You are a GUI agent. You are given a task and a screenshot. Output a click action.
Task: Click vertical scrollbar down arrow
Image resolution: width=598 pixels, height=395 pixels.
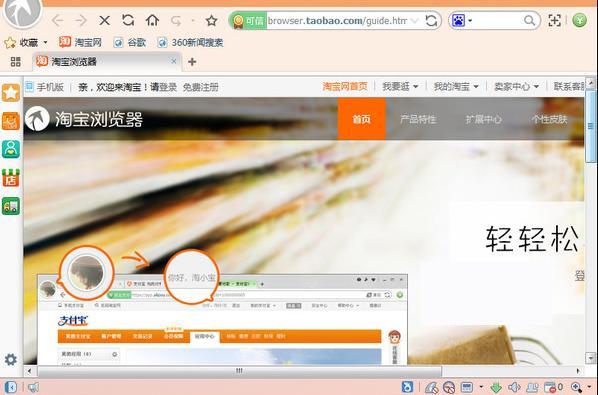(590, 358)
